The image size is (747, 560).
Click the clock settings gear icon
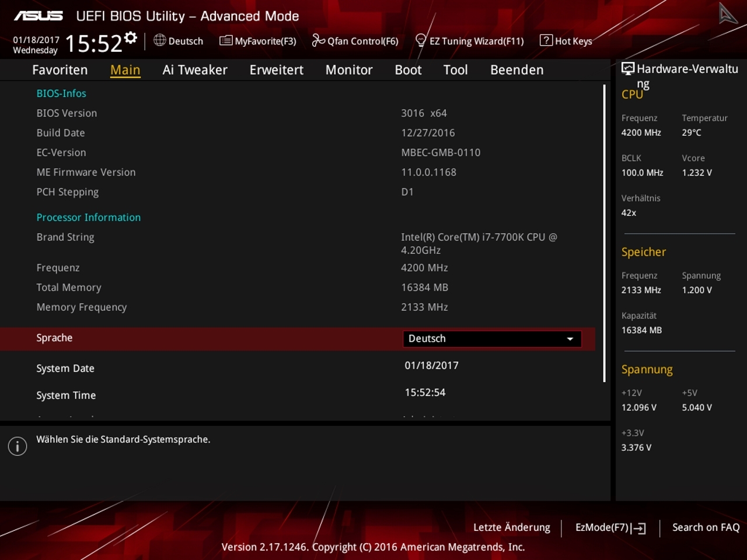tap(131, 38)
